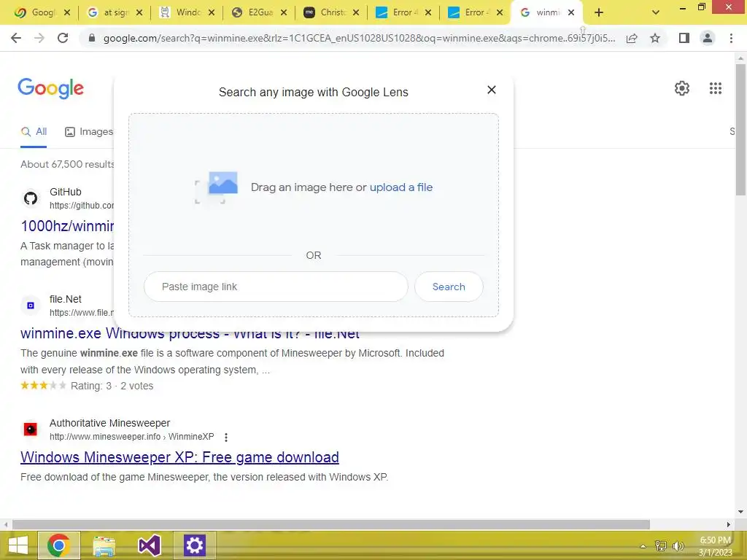This screenshot has height=560, width=747.
Task: Click the address bar URL
Action: 359,39
